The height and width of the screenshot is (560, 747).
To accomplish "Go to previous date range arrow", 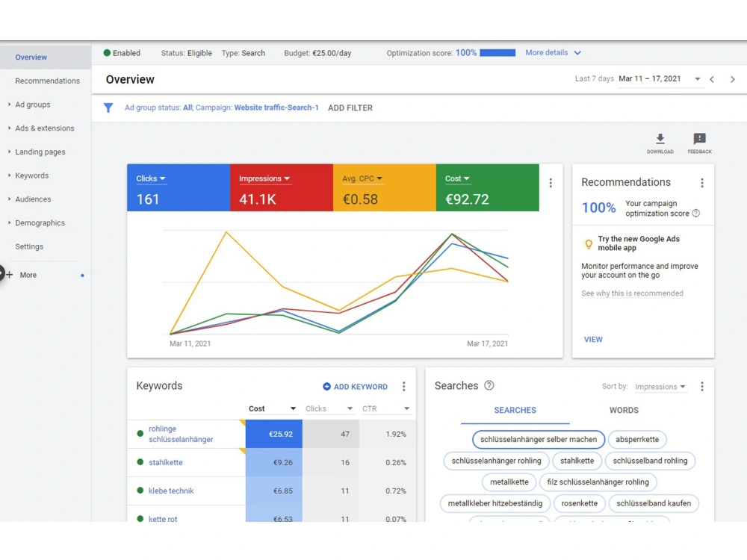I will pos(712,80).
